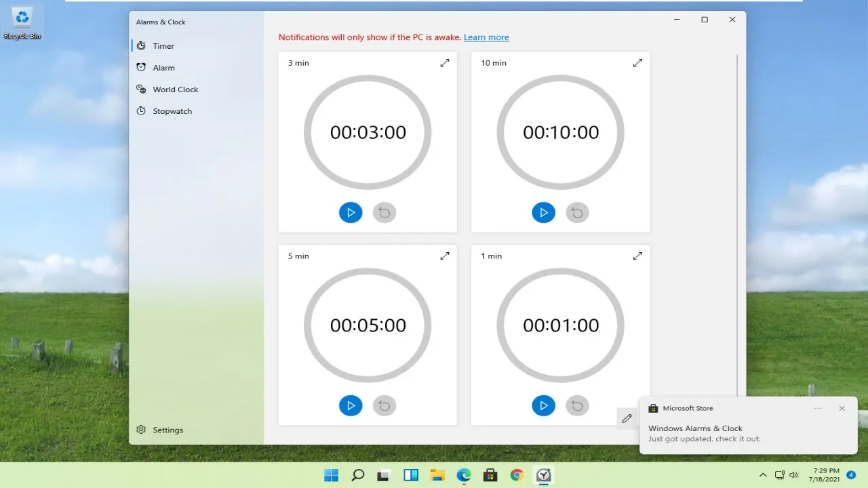Screen dimensions: 868x488
Task: Start the 1 min timer
Action: click(544, 406)
